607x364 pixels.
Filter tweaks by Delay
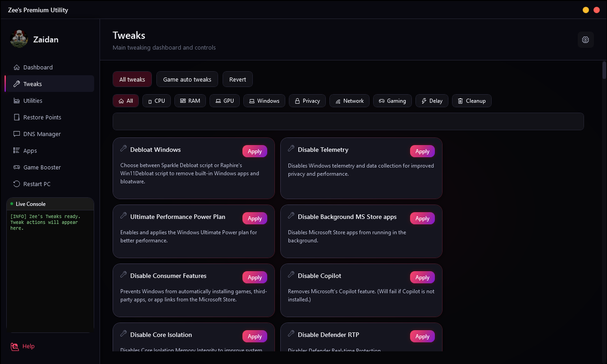coord(432,100)
